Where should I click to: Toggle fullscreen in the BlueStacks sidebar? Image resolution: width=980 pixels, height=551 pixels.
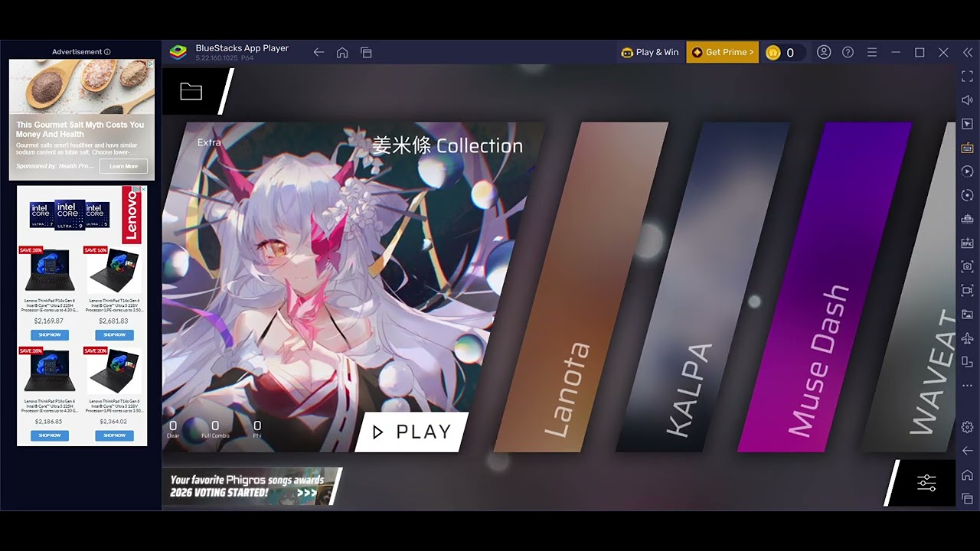(968, 76)
